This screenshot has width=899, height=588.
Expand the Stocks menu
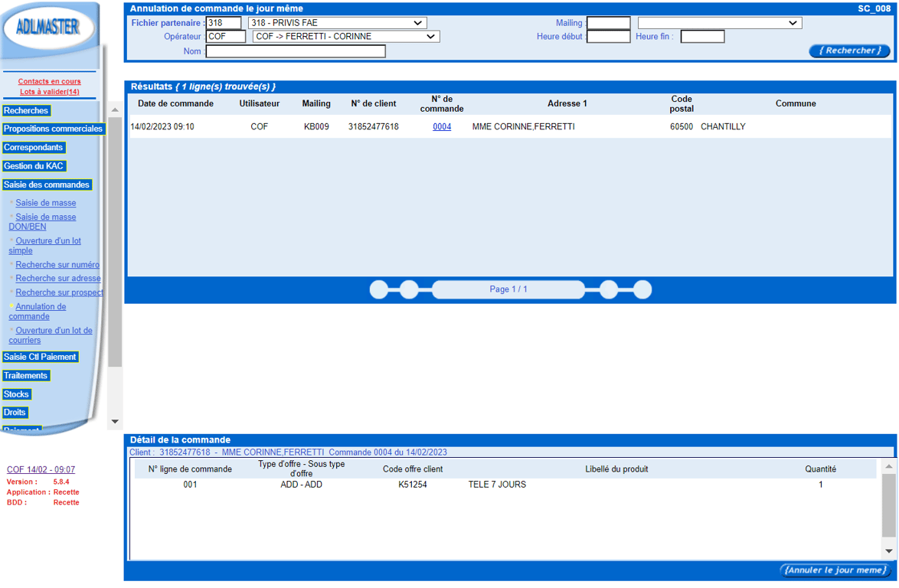[16, 394]
